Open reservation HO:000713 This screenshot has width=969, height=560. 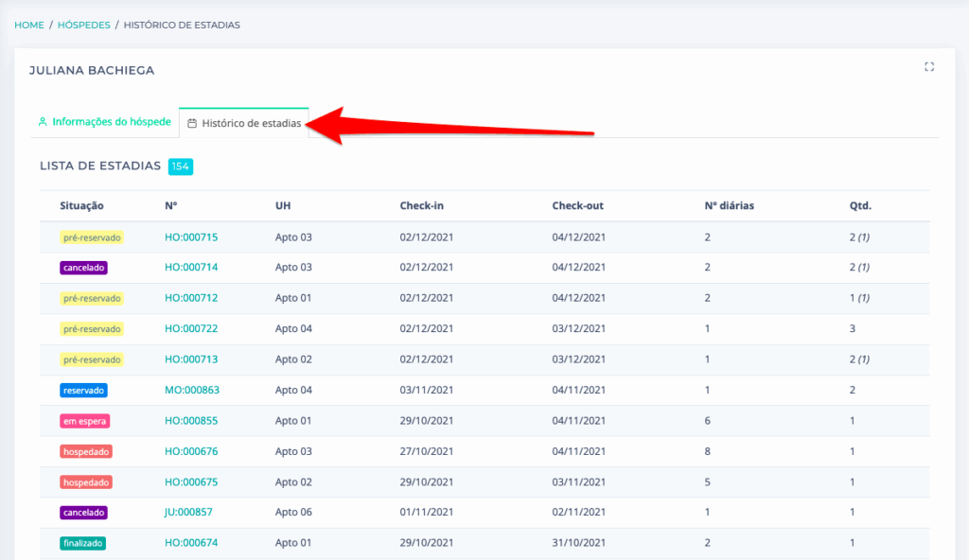point(191,359)
